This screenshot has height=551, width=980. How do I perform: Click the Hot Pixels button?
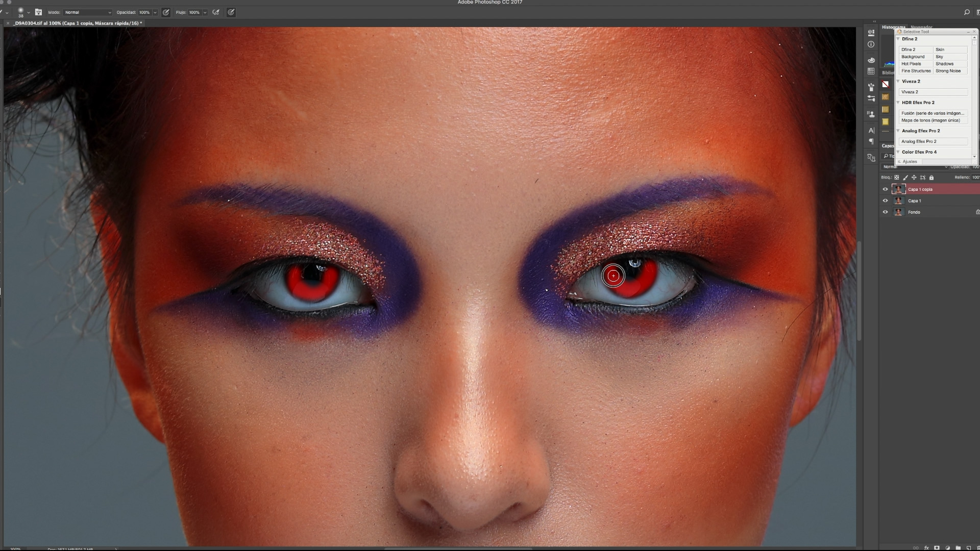(916, 64)
